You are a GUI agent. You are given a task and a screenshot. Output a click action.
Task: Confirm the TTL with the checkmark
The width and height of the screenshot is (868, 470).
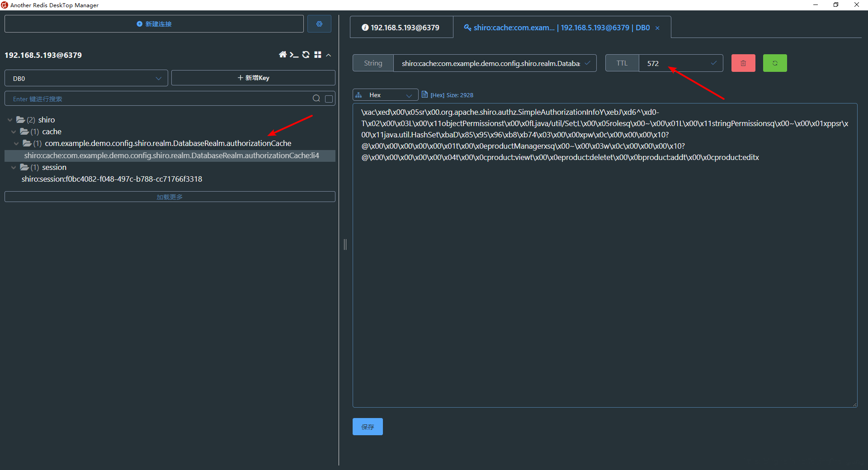pyautogui.click(x=714, y=63)
